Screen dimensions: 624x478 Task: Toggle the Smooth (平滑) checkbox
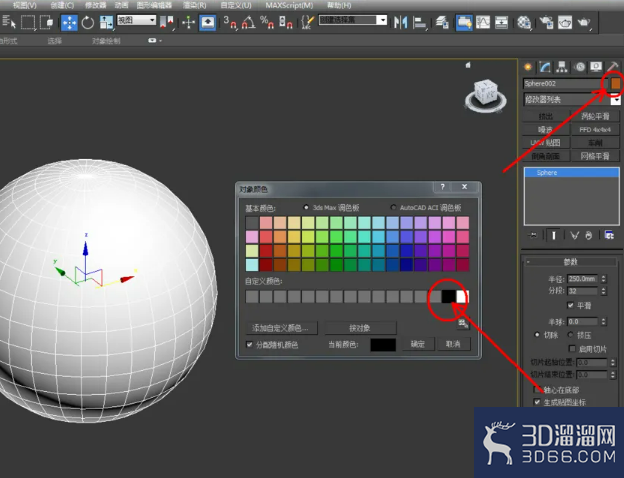tap(571, 305)
